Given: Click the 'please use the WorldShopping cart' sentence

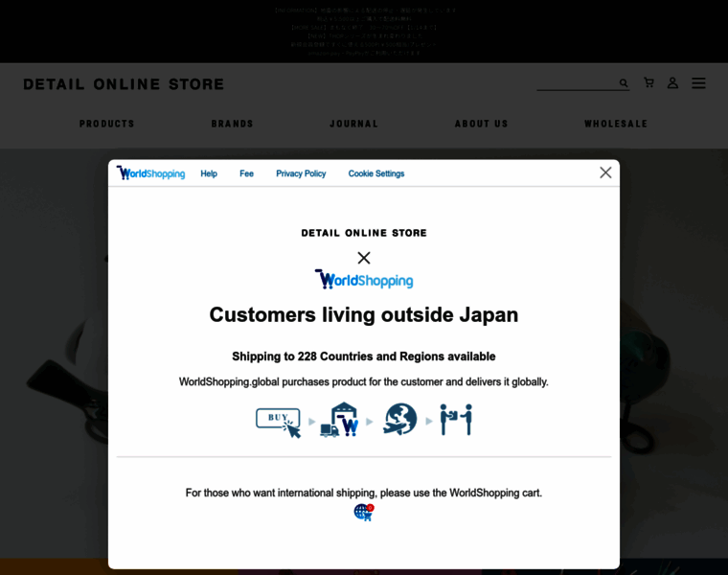Looking at the screenshot, I should point(364,493).
